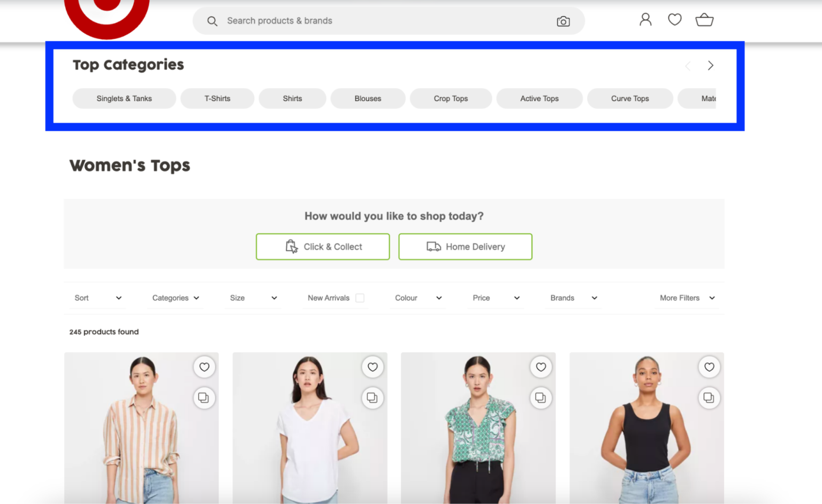Screen dimensions: 822x504
Task: Select the T-Shirts category pill
Action: [217, 98]
